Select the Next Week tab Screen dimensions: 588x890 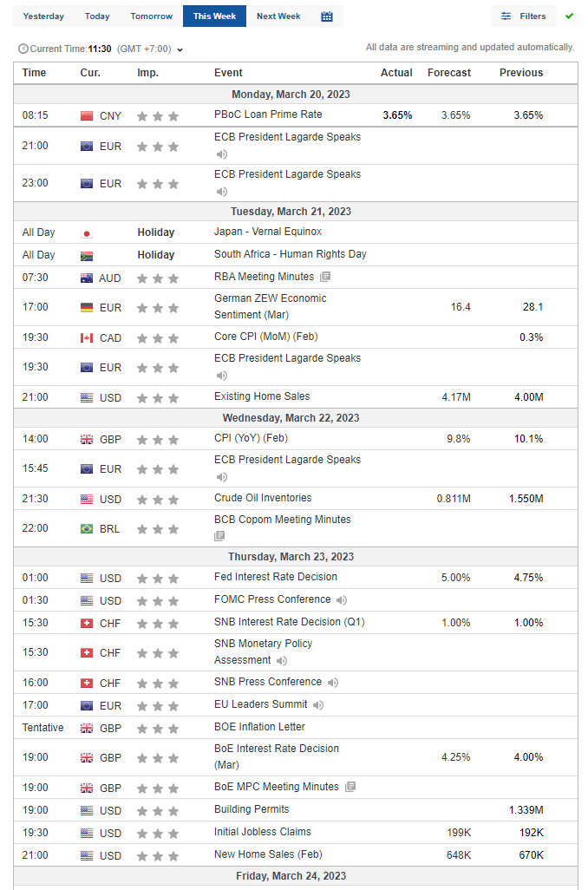pyautogui.click(x=278, y=16)
